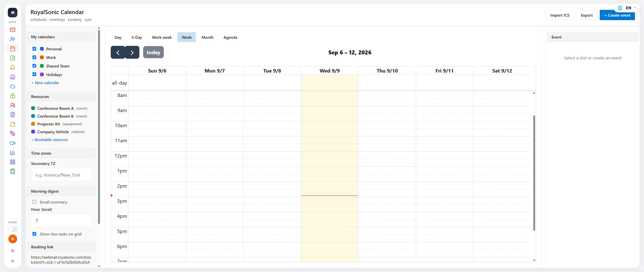Click the JR logo at top of sidebar
The width and height of the screenshot is (644, 272).
[13, 13]
